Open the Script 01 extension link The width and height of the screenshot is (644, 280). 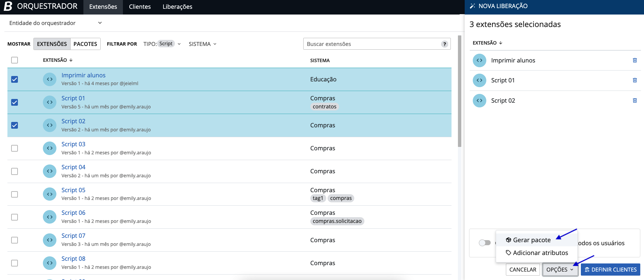tap(73, 98)
